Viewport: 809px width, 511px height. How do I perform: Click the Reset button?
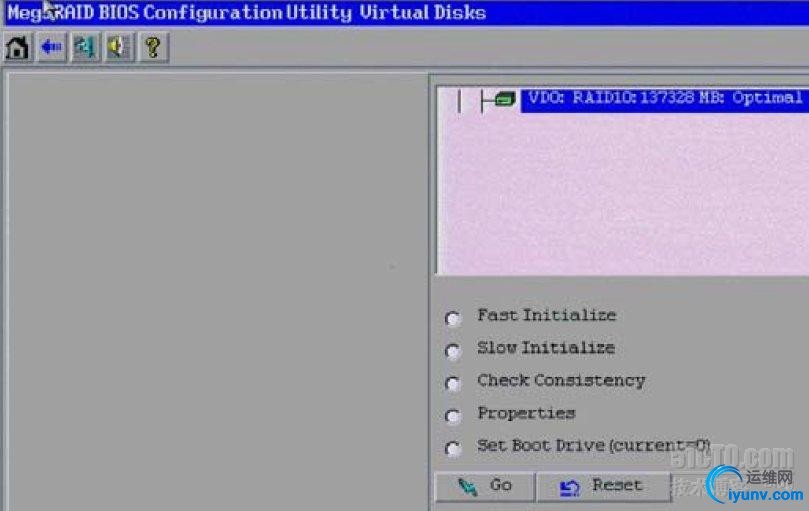pyautogui.click(x=603, y=486)
